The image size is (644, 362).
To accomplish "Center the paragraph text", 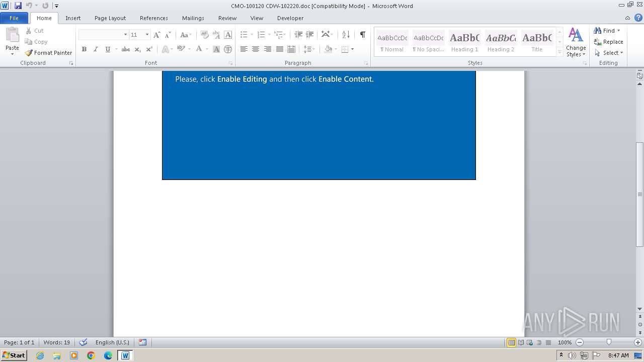I will point(256,49).
